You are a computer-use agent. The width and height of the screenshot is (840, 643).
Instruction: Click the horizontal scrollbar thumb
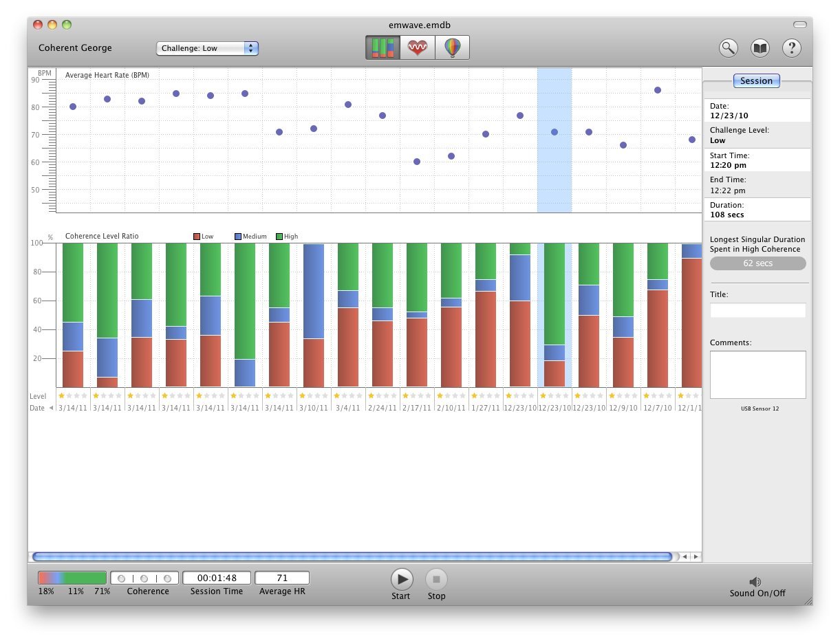point(352,556)
